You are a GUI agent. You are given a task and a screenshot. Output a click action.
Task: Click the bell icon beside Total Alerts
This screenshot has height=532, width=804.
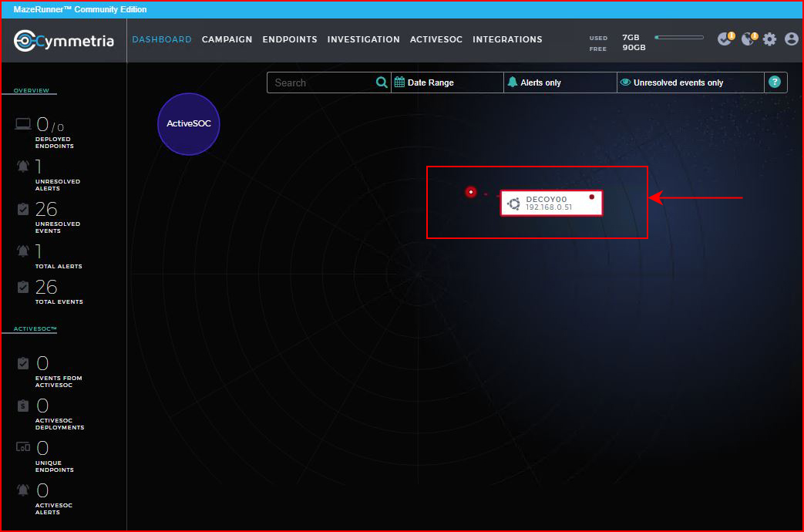point(23,251)
